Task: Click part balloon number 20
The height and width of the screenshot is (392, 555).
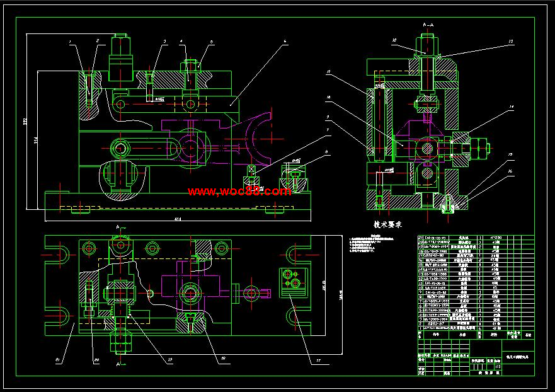Action: click(96, 360)
